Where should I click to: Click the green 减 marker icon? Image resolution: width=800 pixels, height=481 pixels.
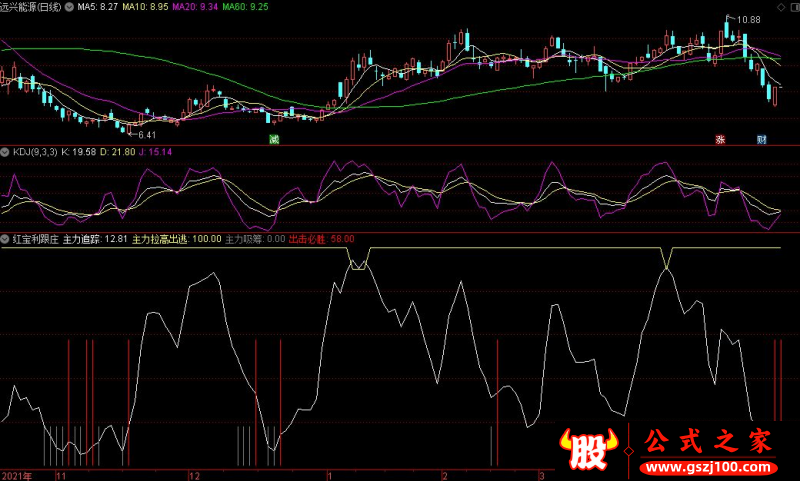click(274, 139)
